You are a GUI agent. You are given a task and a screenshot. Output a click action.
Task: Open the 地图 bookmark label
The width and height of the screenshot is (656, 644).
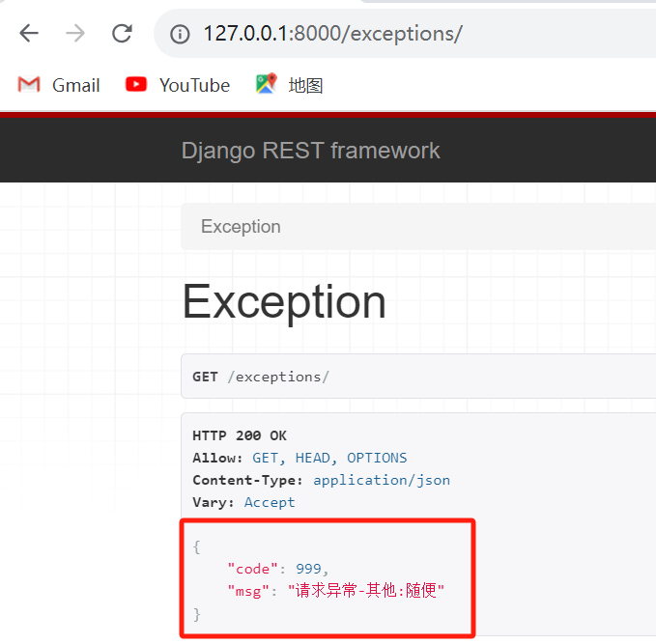coord(305,85)
